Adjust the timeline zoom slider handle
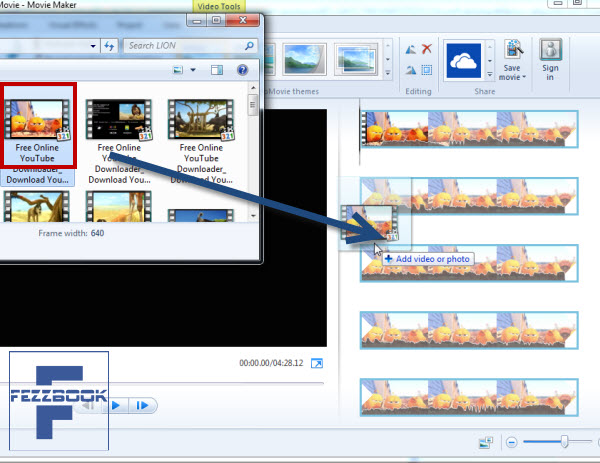The height and width of the screenshot is (463, 600). point(564,441)
